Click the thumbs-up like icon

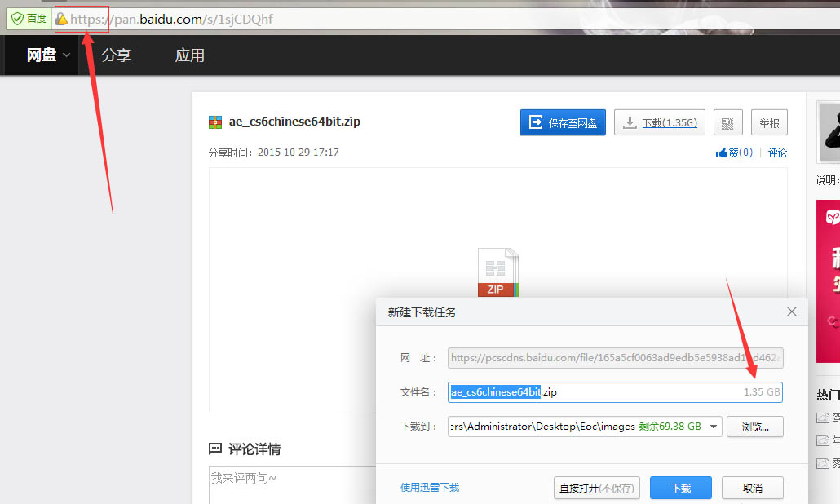click(x=721, y=153)
